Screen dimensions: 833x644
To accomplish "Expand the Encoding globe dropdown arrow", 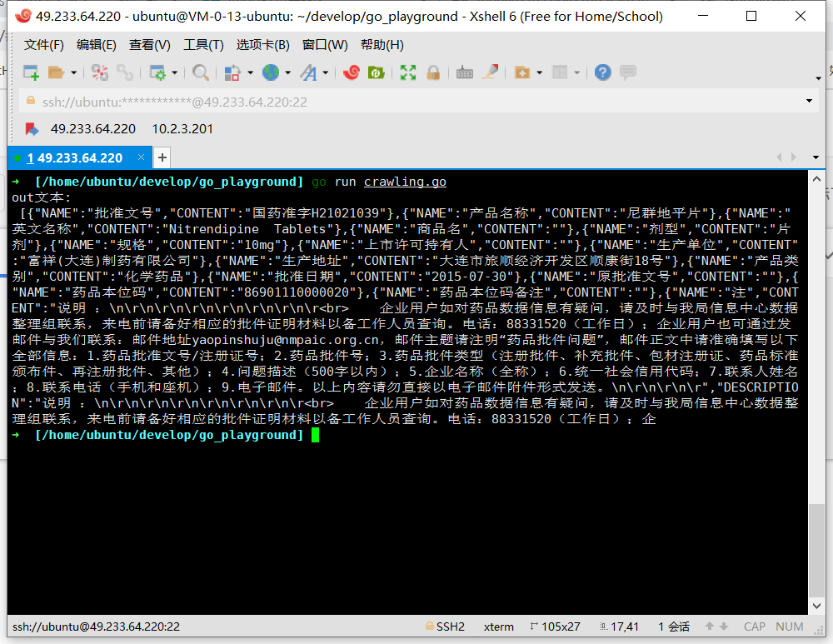I will (x=288, y=72).
